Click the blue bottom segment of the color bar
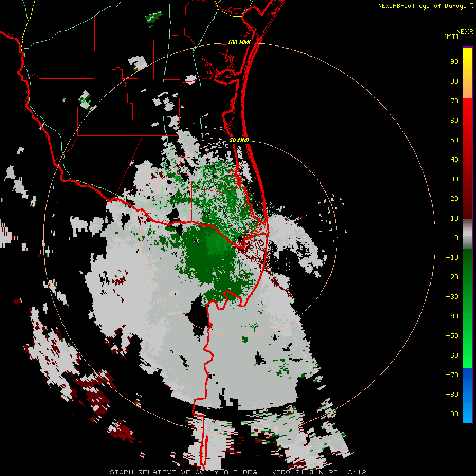This screenshot has height=476, width=476. pyautogui.click(x=467, y=396)
